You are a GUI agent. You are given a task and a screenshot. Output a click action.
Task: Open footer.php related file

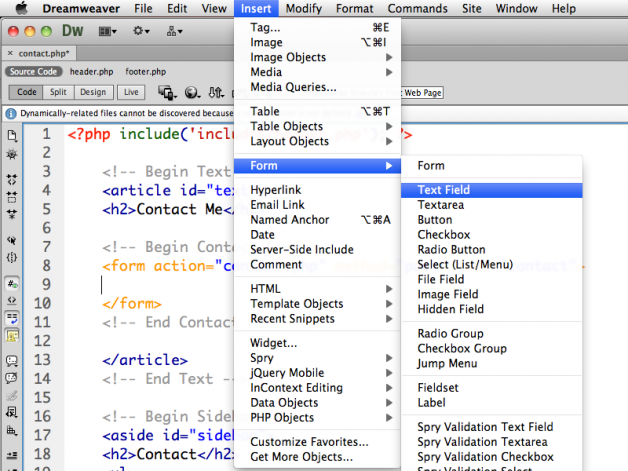(145, 72)
